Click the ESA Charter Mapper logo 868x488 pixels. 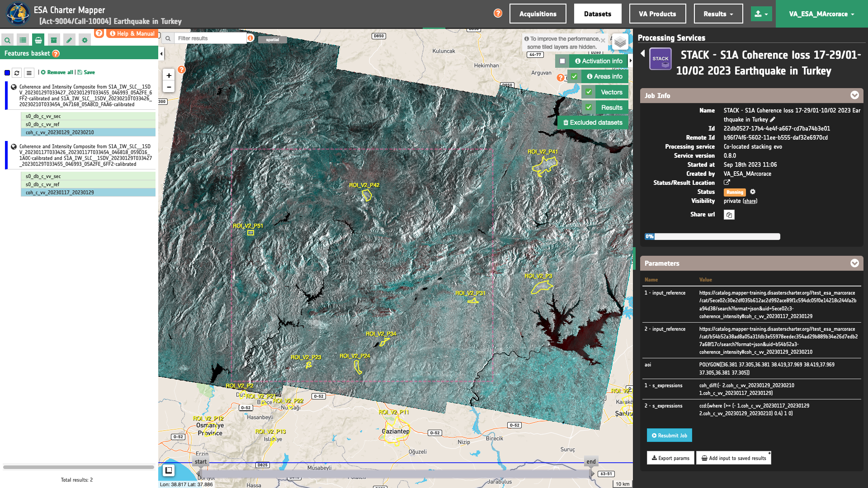pyautogui.click(x=18, y=14)
